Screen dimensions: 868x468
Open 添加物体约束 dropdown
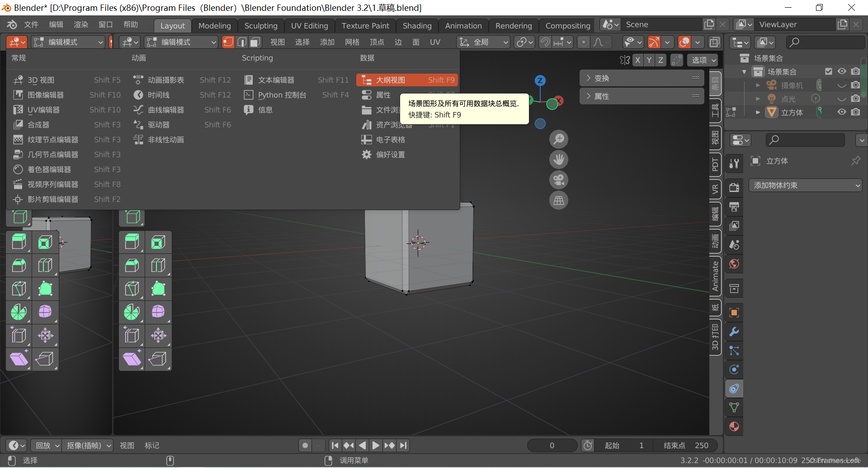point(806,185)
